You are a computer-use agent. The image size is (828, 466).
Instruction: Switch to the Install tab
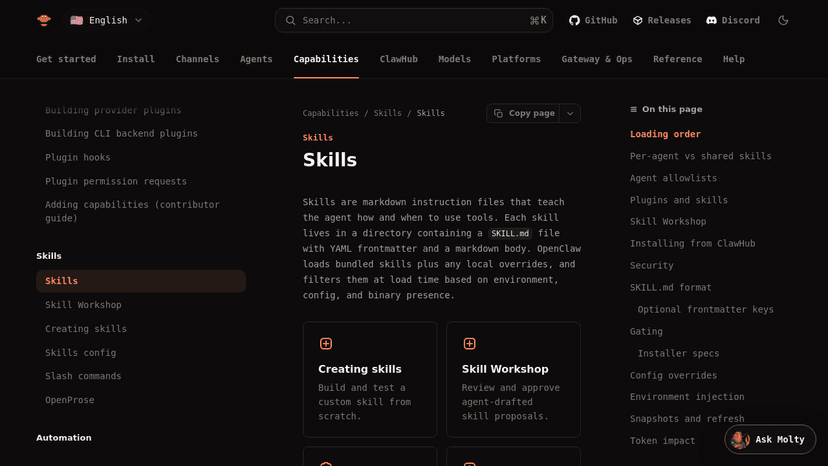point(136,59)
